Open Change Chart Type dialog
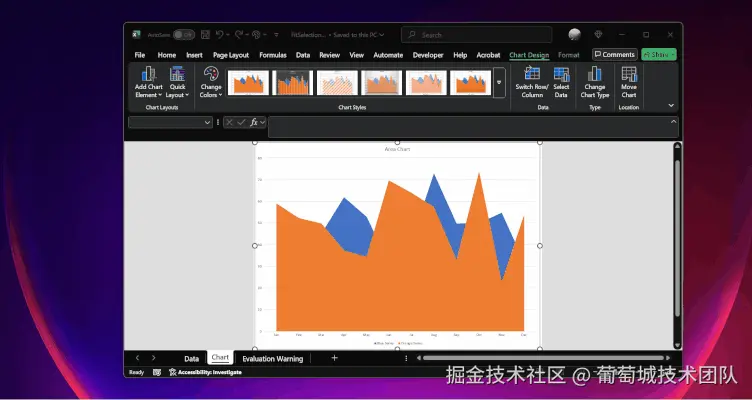752x400 pixels. pos(595,82)
